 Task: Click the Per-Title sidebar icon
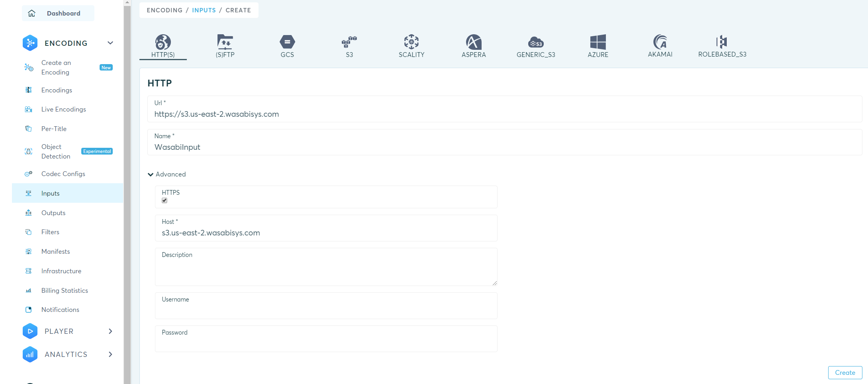(29, 129)
